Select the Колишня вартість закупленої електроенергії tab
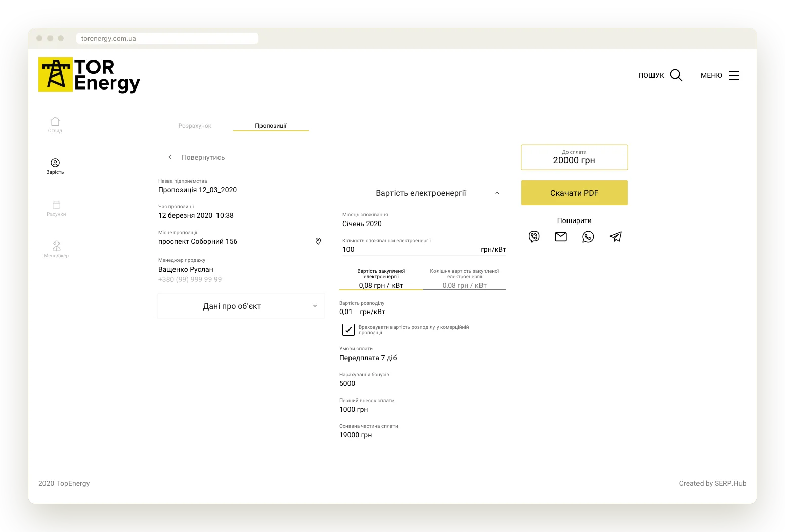The height and width of the screenshot is (532, 785). coord(464,279)
